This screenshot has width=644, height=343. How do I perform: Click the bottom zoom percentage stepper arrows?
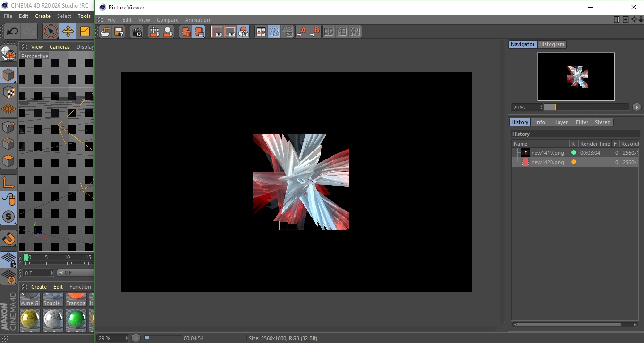pos(126,338)
